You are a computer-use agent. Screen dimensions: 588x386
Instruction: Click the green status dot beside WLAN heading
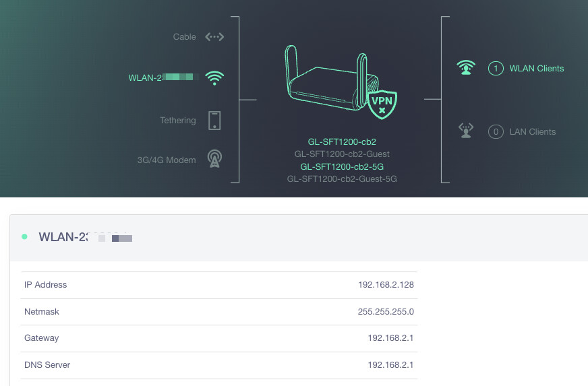[x=25, y=237]
